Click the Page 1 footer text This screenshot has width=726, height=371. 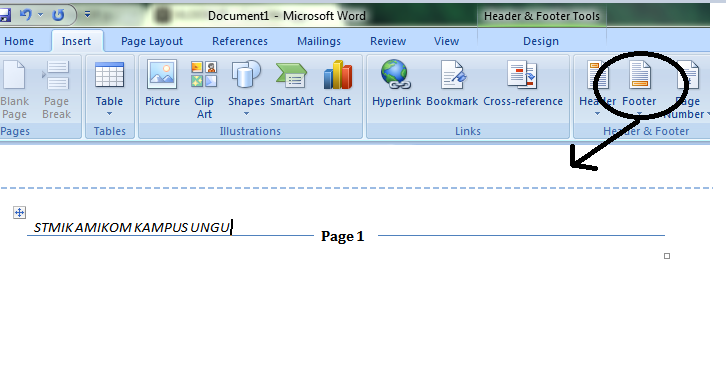[343, 236]
